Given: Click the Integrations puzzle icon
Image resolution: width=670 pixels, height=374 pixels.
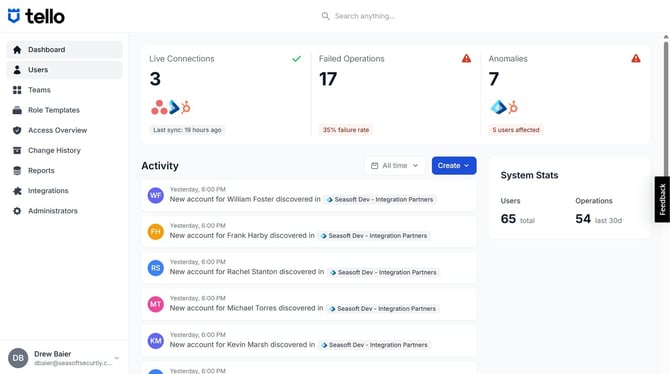Looking at the screenshot, I should [17, 191].
